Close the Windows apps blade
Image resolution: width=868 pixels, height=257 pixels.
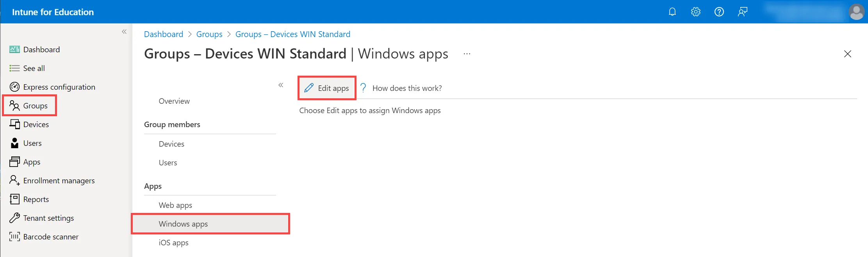848,54
